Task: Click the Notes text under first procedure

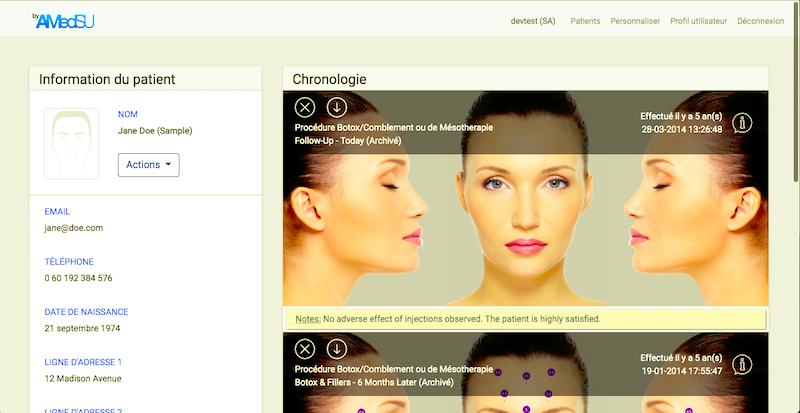Action: [x=448, y=320]
